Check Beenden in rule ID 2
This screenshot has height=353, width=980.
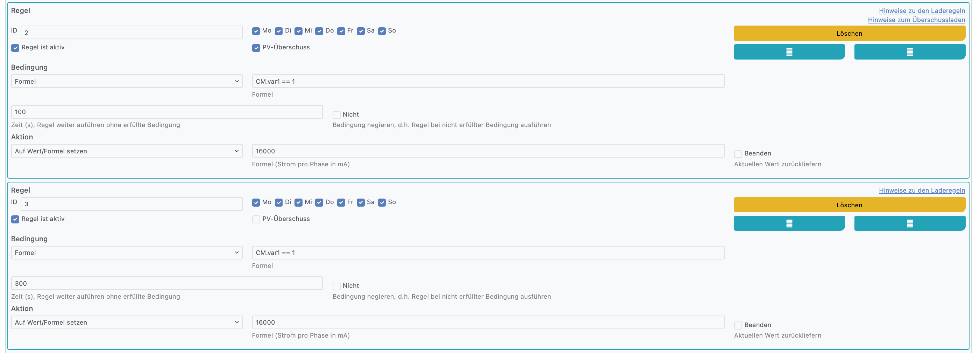738,154
